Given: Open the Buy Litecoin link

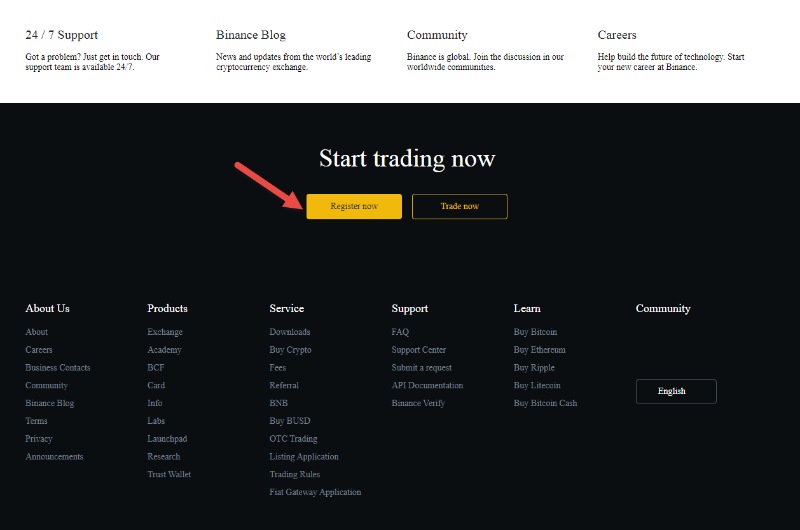Looking at the screenshot, I should (537, 386).
